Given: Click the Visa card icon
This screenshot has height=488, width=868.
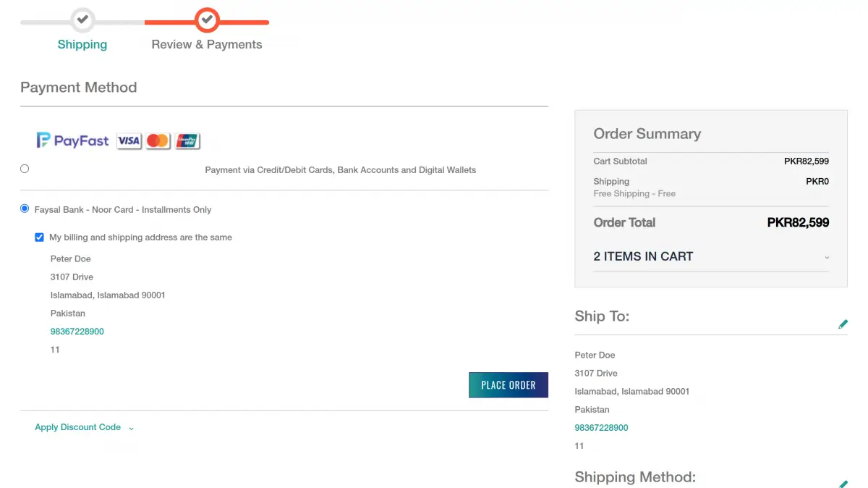Looking at the screenshot, I should tap(129, 140).
